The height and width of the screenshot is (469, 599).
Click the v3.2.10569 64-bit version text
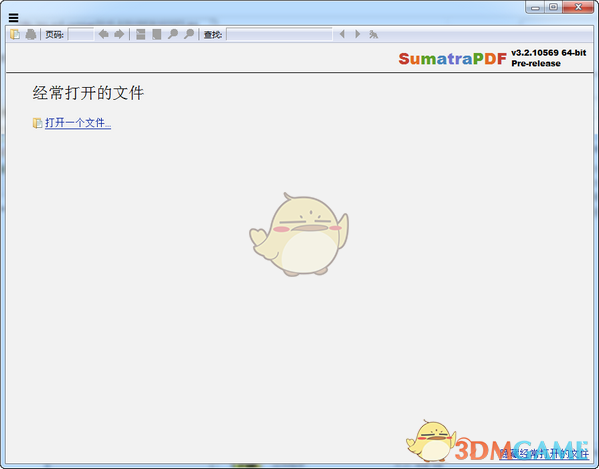click(x=549, y=53)
